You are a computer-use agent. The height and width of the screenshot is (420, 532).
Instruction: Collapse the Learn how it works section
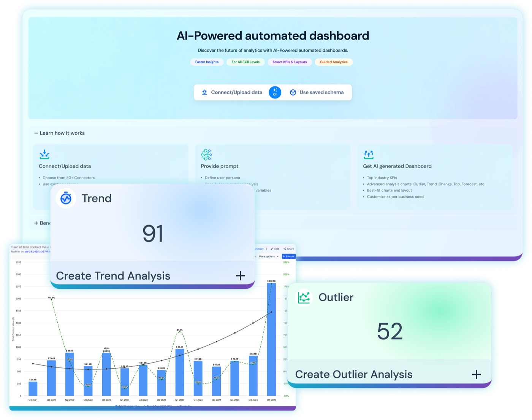click(x=59, y=133)
